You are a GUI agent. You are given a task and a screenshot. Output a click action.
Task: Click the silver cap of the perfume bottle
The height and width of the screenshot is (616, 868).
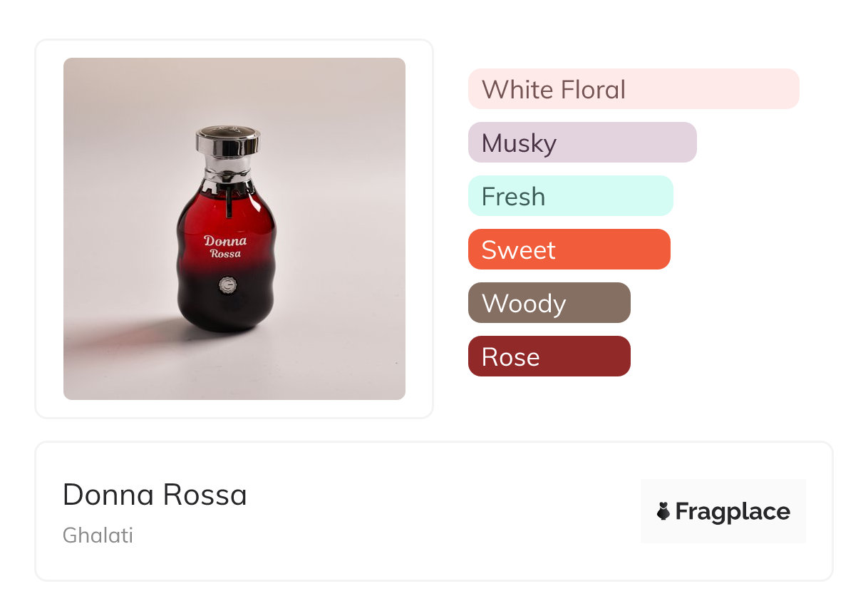click(228, 142)
